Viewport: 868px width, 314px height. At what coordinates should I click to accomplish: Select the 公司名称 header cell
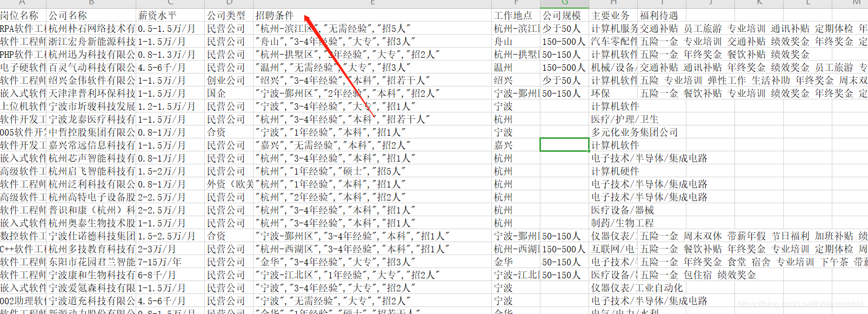click(91, 16)
